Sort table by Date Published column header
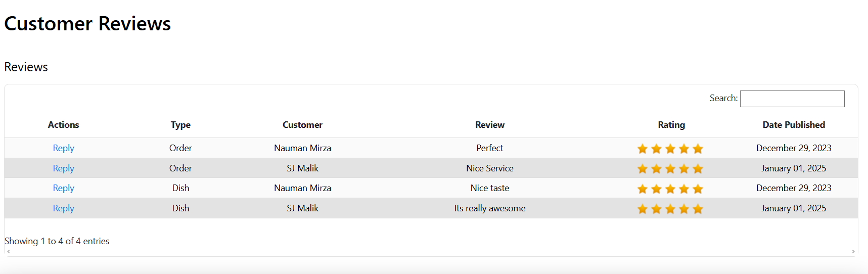Screen dimensions: 868x274 [793, 125]
